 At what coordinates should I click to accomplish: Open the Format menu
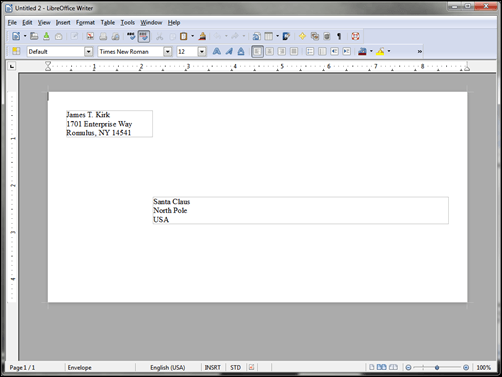(85, 23)
